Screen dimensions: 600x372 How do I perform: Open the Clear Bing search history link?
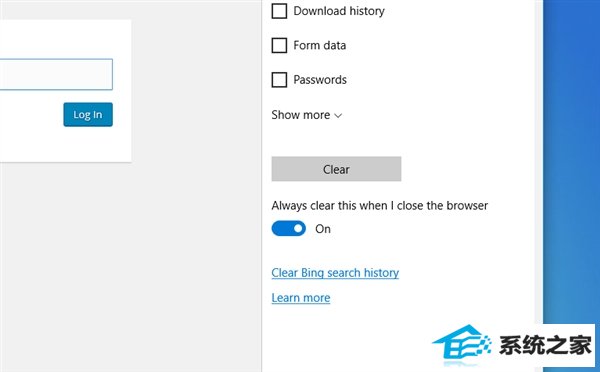point(335,272)
